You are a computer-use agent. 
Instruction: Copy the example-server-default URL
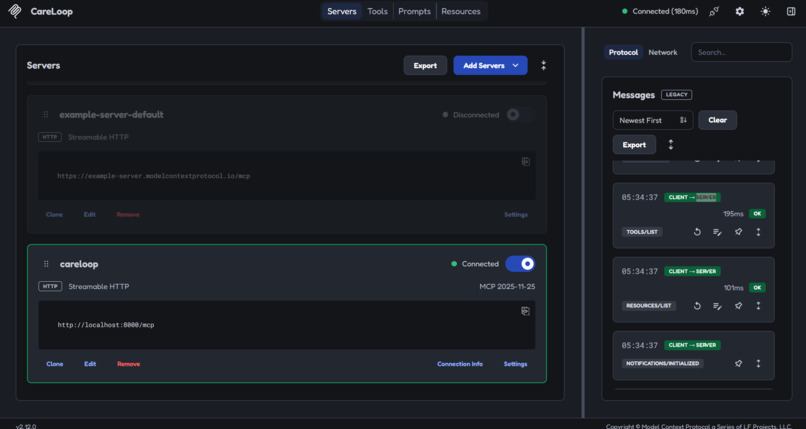[525, 161]
